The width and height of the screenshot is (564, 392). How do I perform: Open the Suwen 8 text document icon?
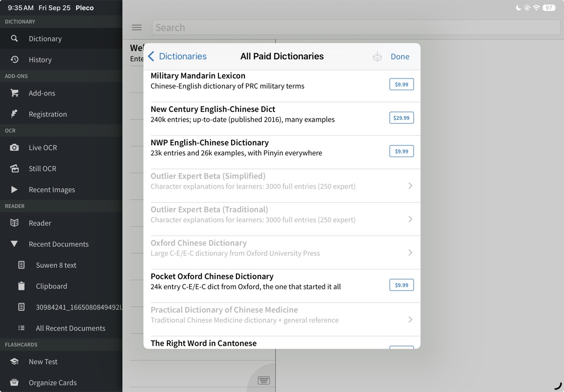21,265
